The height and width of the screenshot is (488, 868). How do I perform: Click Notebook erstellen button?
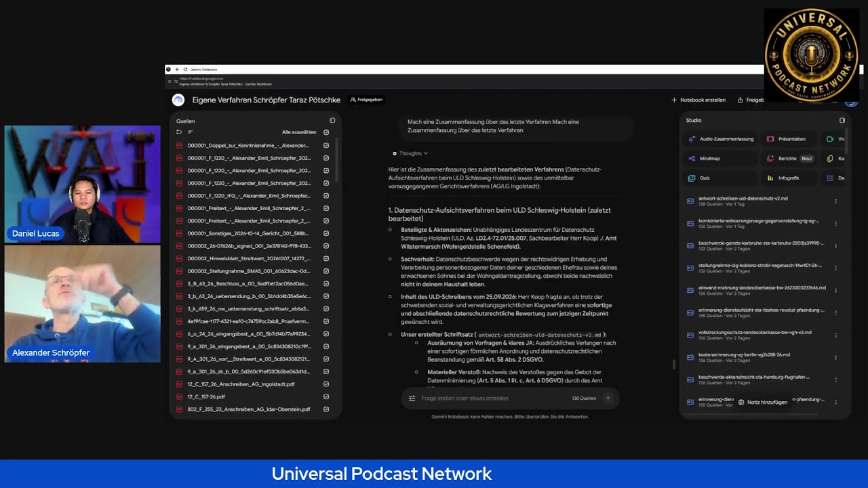click(x=698, y=100)
